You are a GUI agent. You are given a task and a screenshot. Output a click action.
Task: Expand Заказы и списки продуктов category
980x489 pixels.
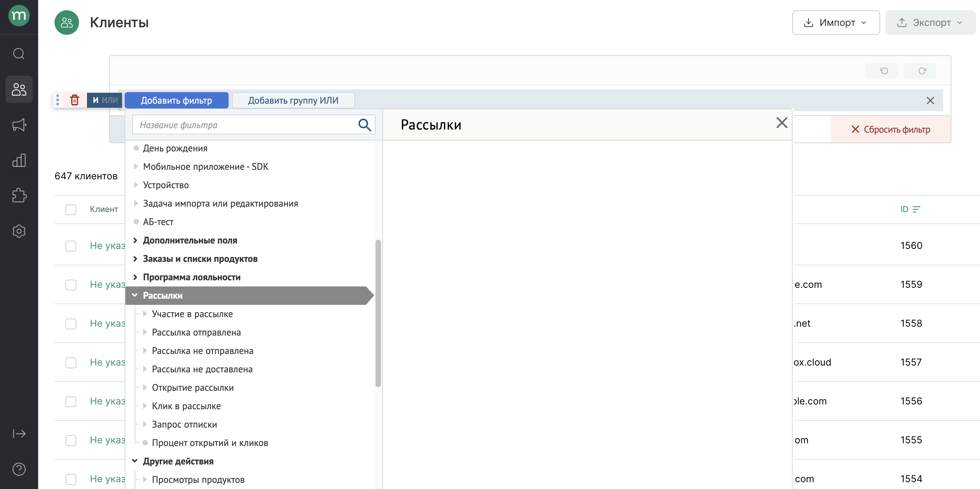(135, 259)
